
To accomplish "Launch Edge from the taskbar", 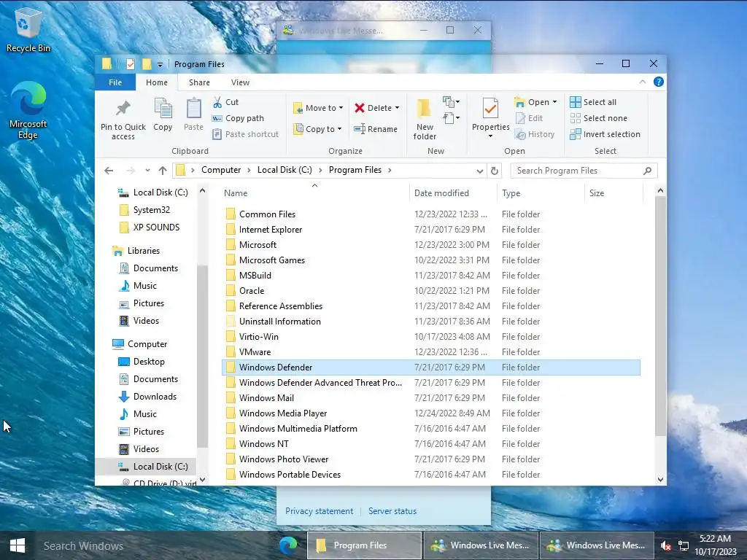I will [x=288, y=545].
